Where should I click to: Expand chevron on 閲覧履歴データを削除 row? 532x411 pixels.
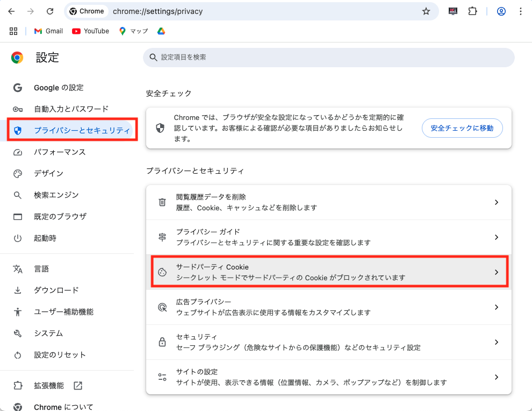click(x=497, y=202)
